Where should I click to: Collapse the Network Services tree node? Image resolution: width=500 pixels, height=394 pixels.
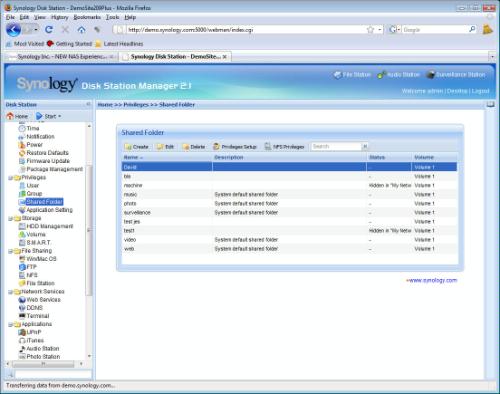click(x=10, y=292)
